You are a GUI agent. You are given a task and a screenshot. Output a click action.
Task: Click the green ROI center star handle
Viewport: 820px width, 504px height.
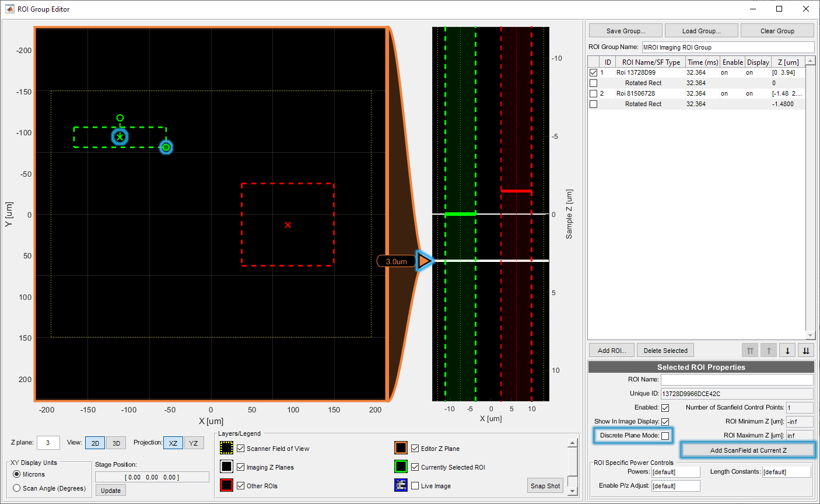pos(120,137)
